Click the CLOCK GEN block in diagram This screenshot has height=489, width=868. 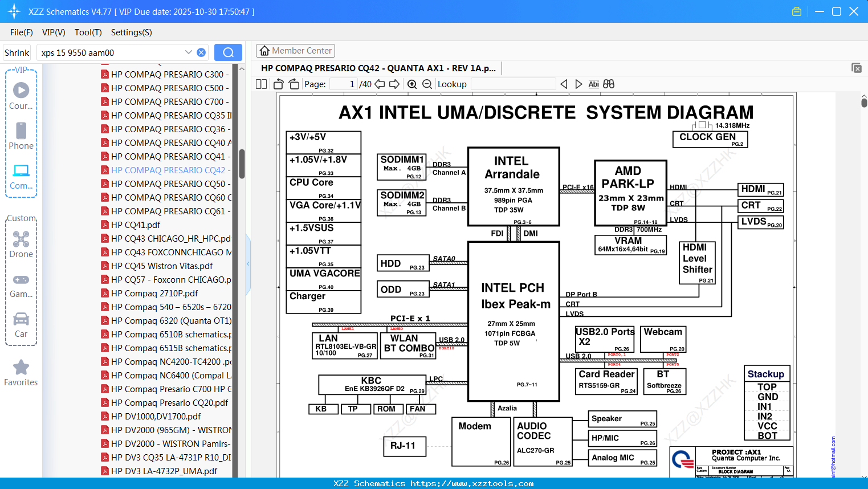710,139
